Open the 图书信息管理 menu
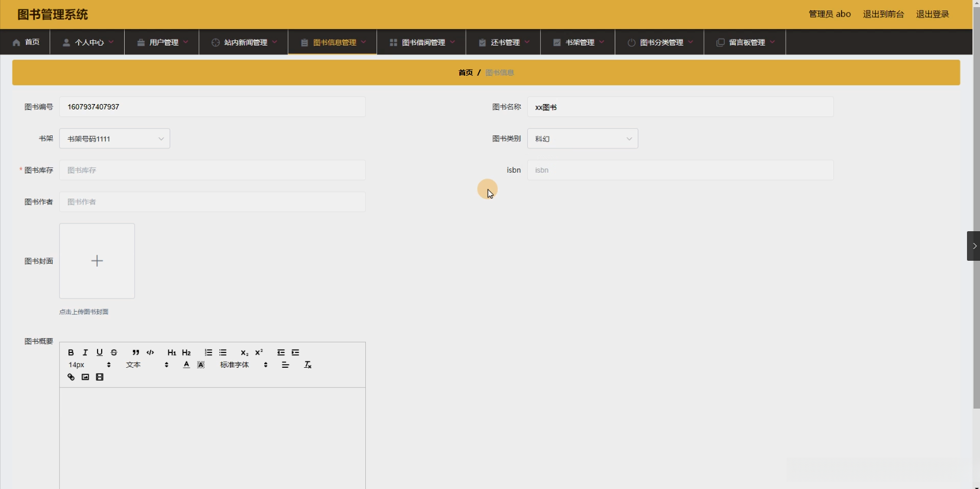Screen dimensions: 980x489 pyautogui.click(x=333, y=42)
